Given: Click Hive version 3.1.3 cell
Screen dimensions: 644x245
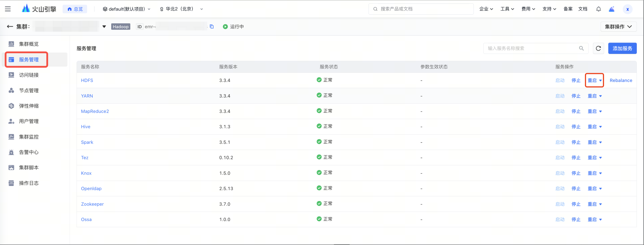Looking at the screenshot, I should (x=225, y=127).
